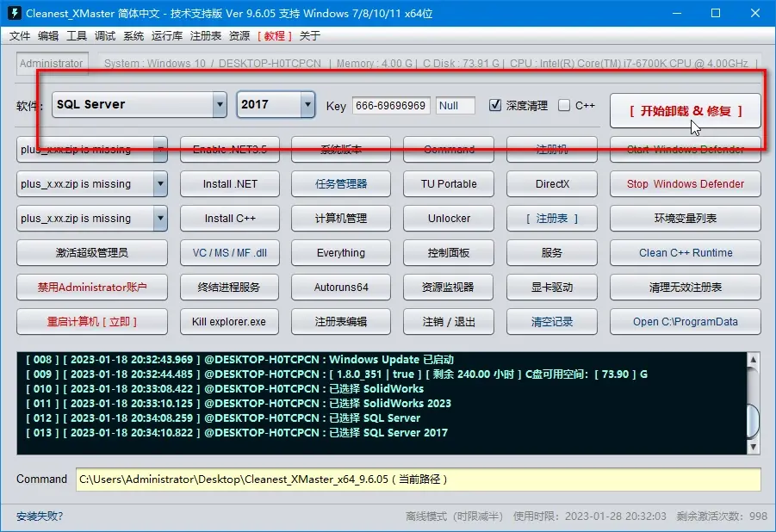The image size is (776, 532).
Task: Open the 编辑 menu
Action: (x=48, y=35)
